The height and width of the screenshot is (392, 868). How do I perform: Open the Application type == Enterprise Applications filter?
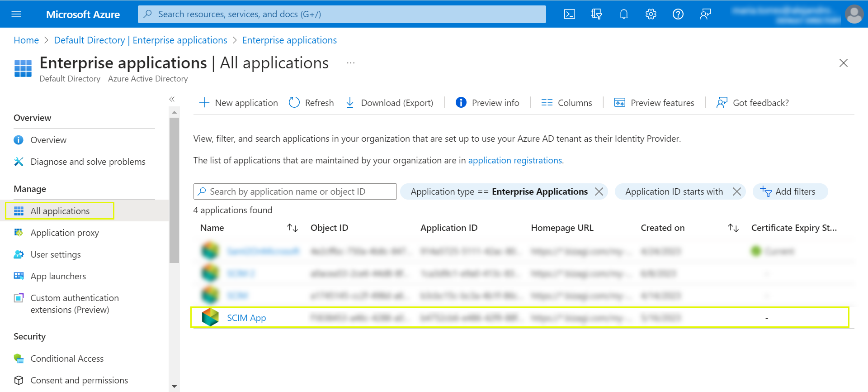click(x=499, y=191)
